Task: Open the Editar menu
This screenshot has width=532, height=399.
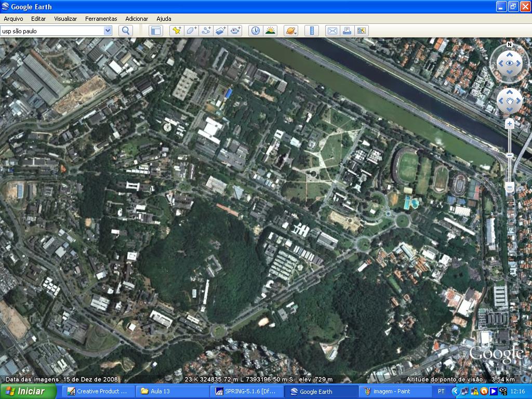Action: 38,19
